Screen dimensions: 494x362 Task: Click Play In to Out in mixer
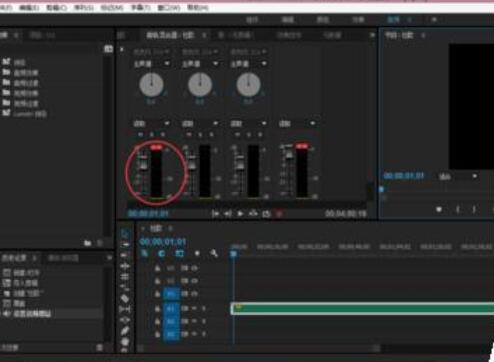253,213
